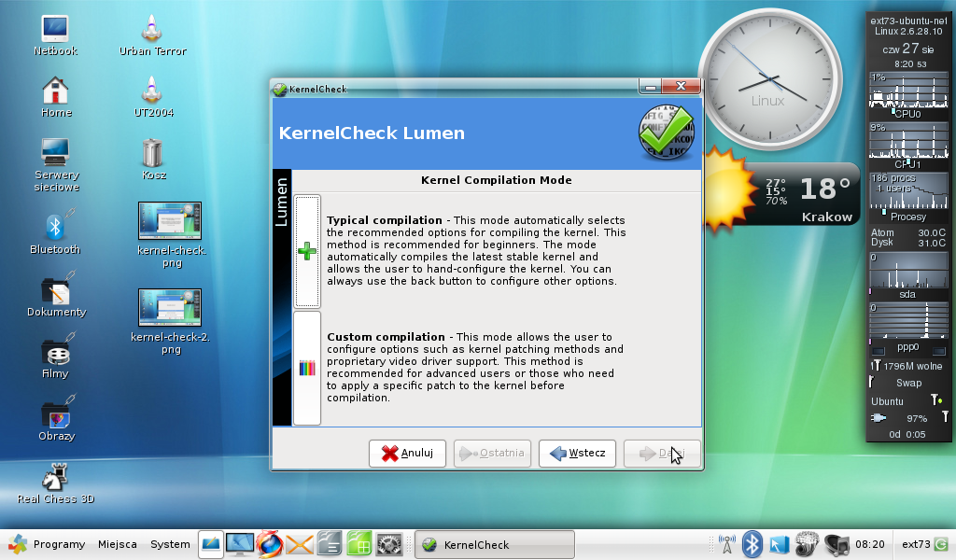Open the gear settings panel launcher
Viewport: 956px width, 560px height.
coord(389,544)
